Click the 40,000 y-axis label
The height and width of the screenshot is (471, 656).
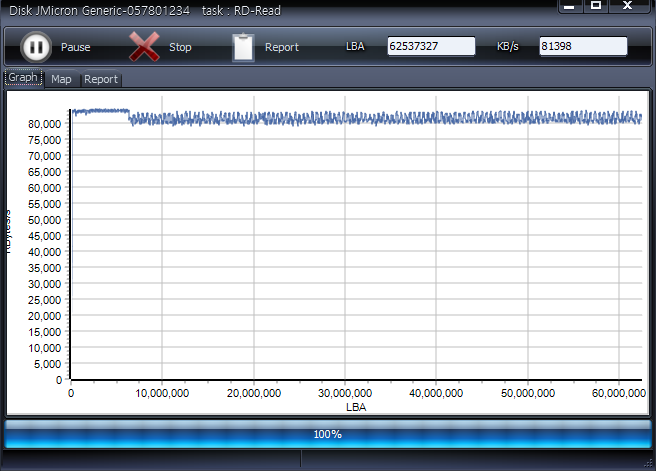[x=44, y=252]
